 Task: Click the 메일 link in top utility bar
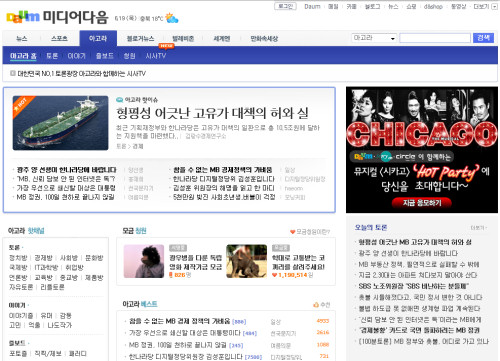pos(333,6)
